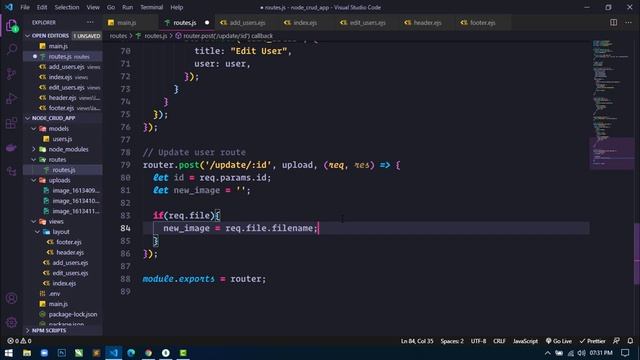This screenshot has height=360, width=640.
Task: Start Go Live server
Action: [559, 341]
